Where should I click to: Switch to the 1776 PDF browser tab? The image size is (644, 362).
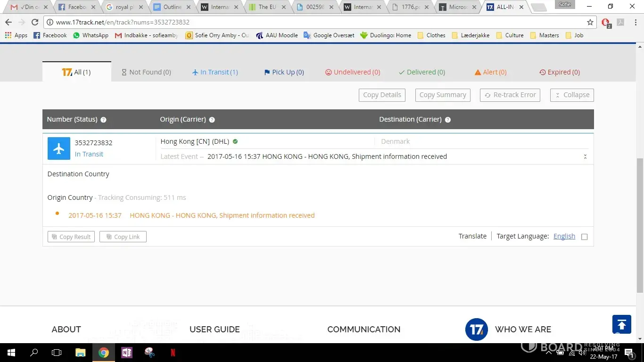click(410, 7)
